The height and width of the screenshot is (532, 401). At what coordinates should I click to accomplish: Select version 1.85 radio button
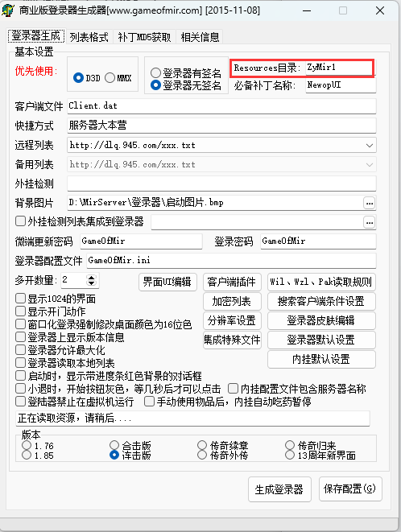click(x=27, y=455)
